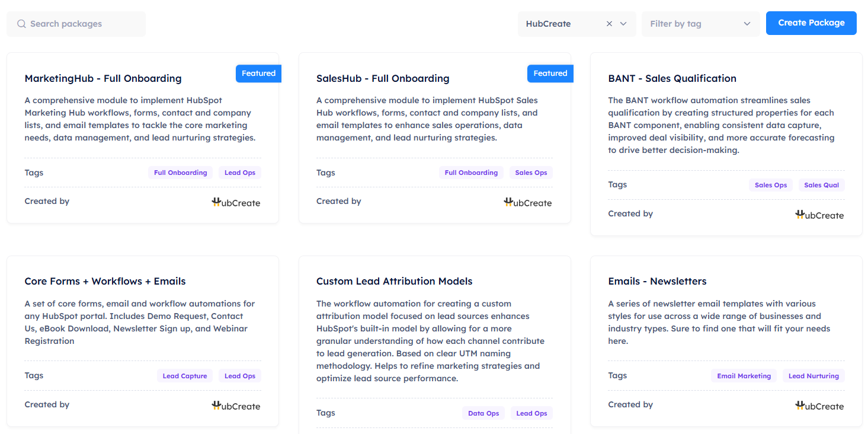The width and height of the screenshot is (868, 434).
Task: Select the Email Marketing tag
Action: (x=744, y=376)
